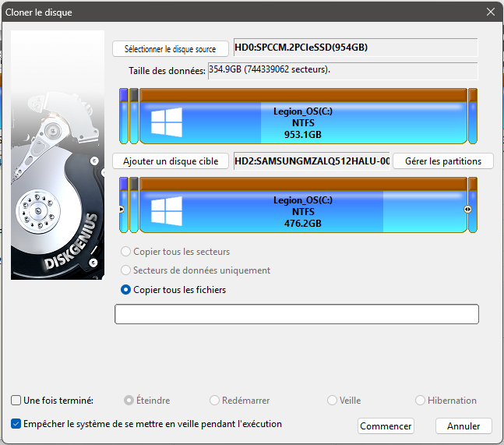The width and height of the screenshot is (504, 445).
Task: Click the target disk field HD2:SAMSUNGMZALQ512HALU
Action: 312,161
